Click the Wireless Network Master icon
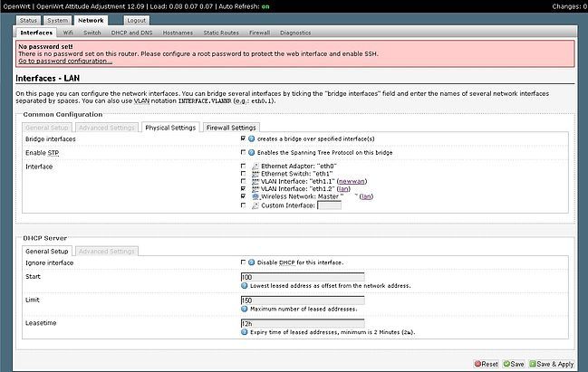588x372 pixels. pos(255,196)
